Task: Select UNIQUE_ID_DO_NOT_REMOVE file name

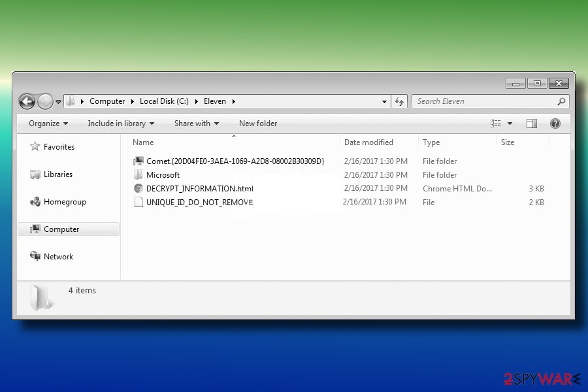Action: click(x=199, y=203)
